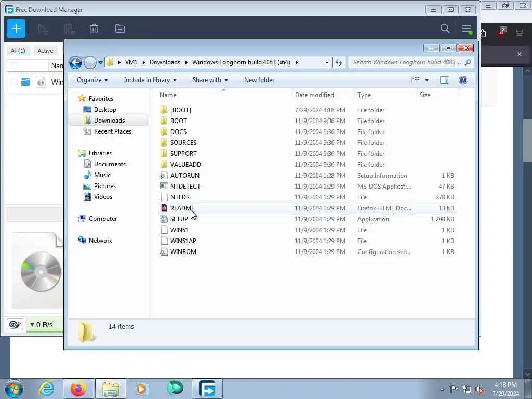
Task: Select the All (1) tab
Action: 18,51
